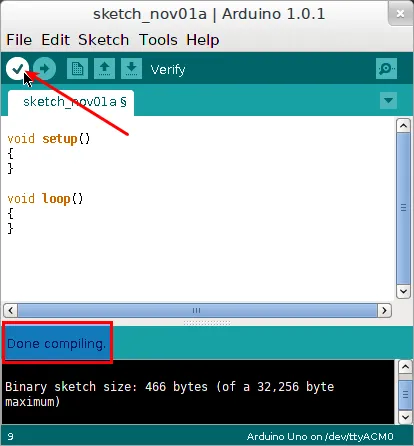Image resolution: width=414 pixels, height=446 pixels.
Task: Click the editor scroll down arrow
Action: point(403,291)
